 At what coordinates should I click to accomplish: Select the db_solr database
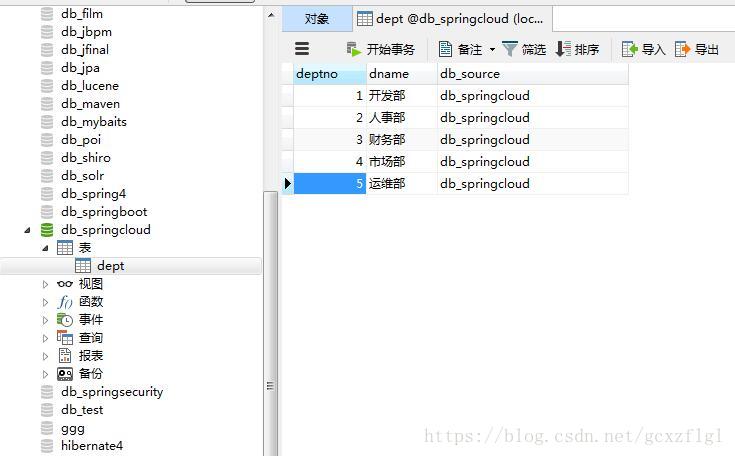(x=82, y=176)
